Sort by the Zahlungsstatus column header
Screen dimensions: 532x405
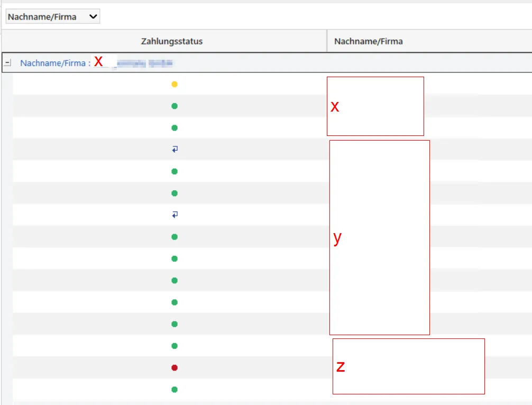171,41
